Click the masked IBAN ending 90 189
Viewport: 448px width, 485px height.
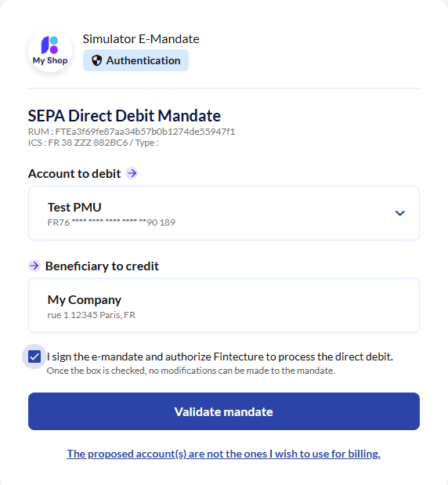tap(111, 223)
